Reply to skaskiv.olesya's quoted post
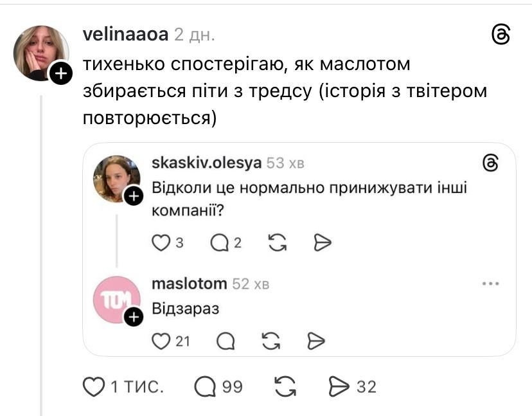This screenshot has width=532, height=416. 220,242
